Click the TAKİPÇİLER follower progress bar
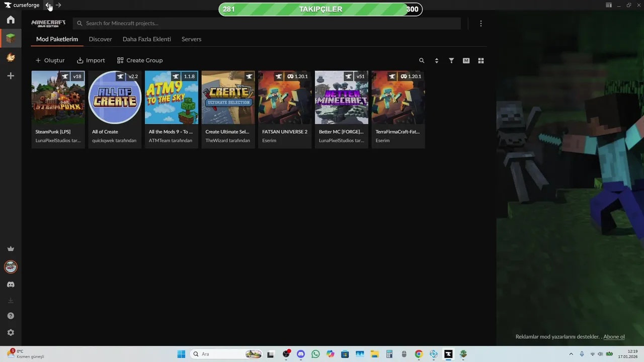Image resolution: width=644 pixels, height=362 pixels. point(320,9)
